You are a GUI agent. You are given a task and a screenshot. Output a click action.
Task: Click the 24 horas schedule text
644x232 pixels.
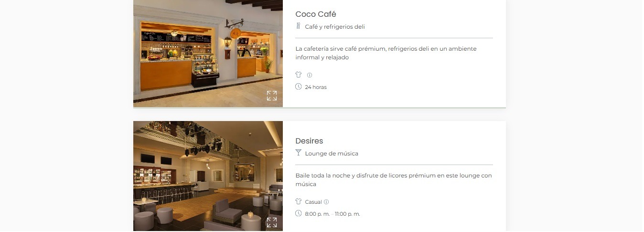click(x=316, y=87)
